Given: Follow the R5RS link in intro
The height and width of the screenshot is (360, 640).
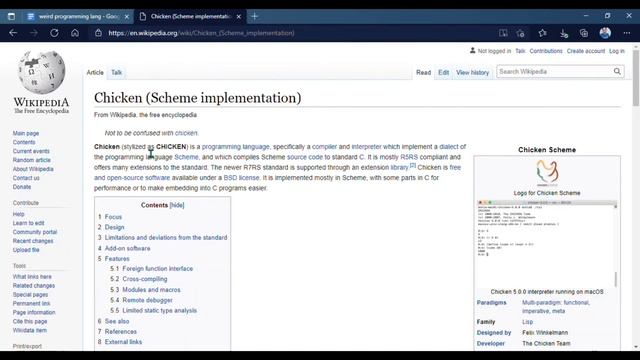Looking at the screenshot, I should (x=409, y=157).
